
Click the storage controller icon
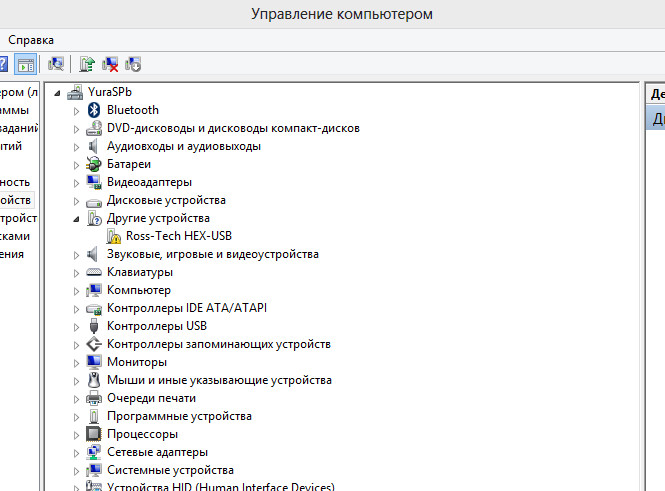(94, 344)
